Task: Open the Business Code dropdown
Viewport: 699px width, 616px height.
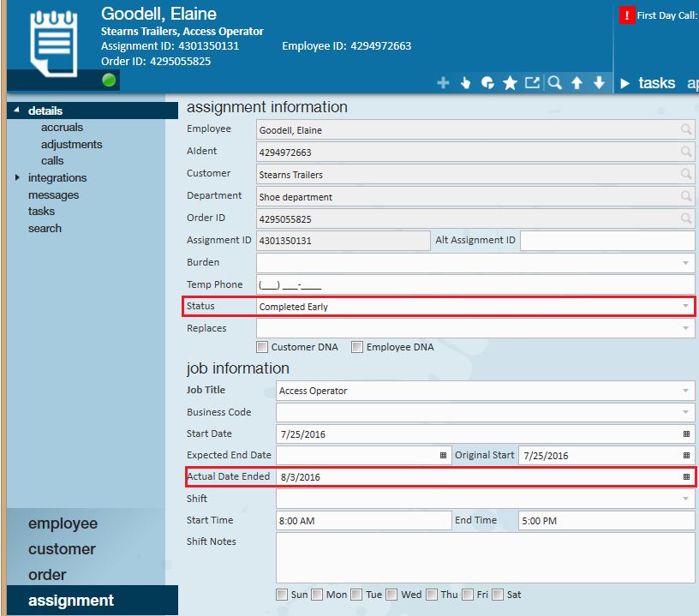Action: tap(685, 412)
